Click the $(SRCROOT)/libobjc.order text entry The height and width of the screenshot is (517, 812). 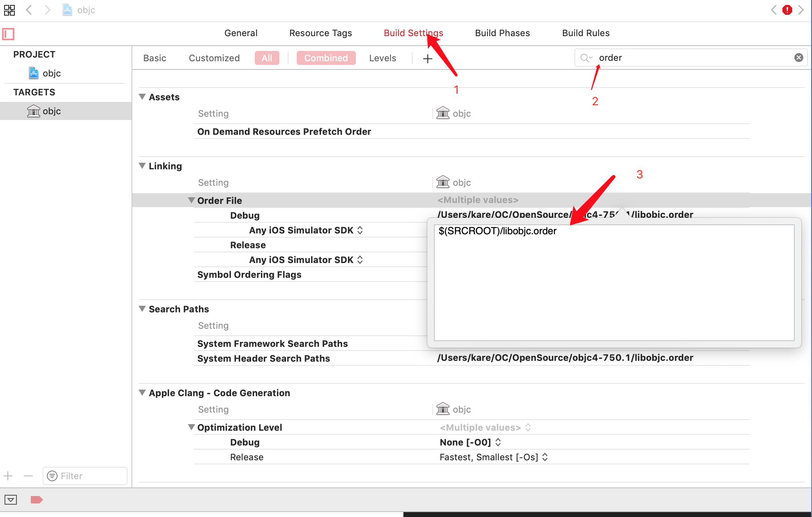tap(497, 231)
